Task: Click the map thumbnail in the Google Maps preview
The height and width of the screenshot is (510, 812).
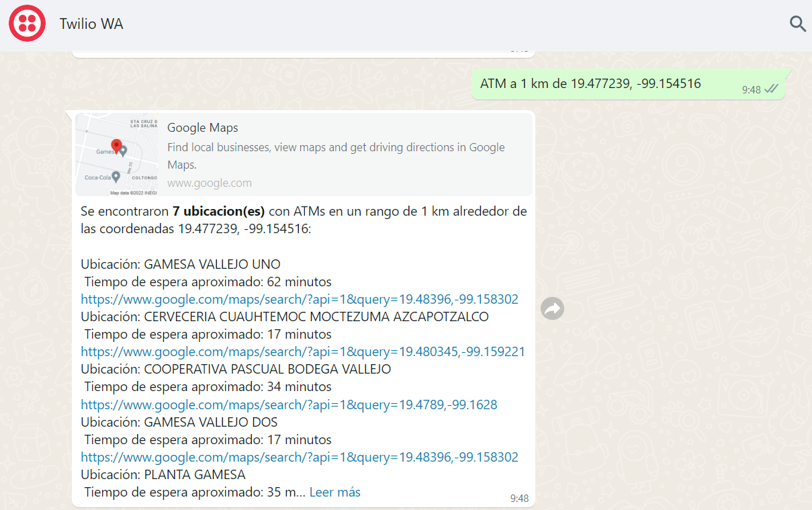Action: [116, 154]
